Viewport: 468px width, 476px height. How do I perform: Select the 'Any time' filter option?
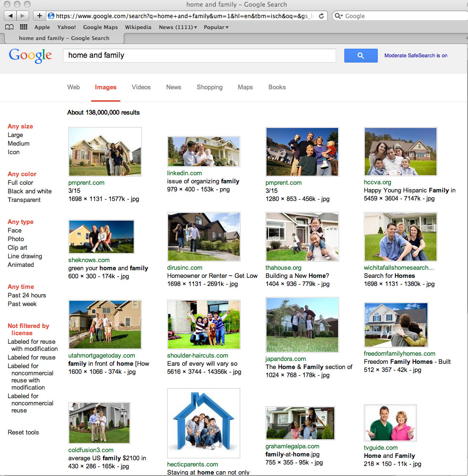[21, 286]
